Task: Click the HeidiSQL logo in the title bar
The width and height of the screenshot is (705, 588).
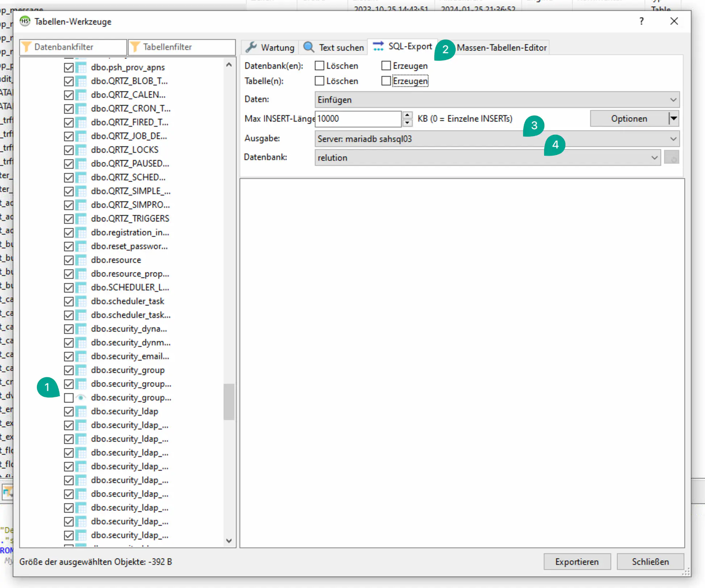Action: pyautogui.click(x=25, y=21)
